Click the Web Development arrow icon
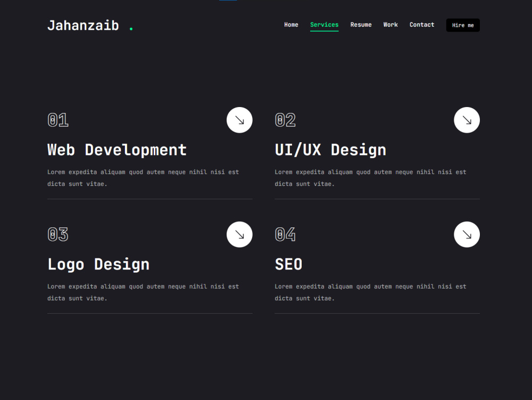Viewport: 532px width, 400px height. (239, 120)
